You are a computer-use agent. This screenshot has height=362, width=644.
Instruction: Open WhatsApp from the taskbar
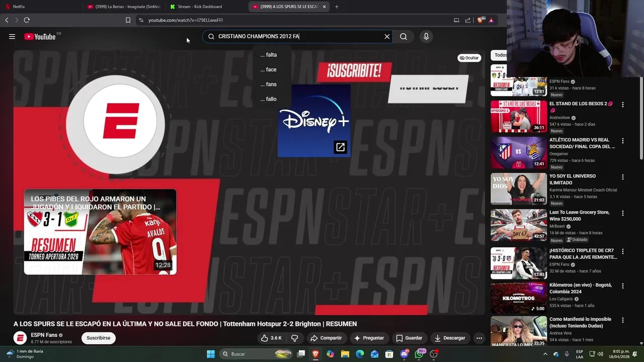pyautogui.click(x=419, y=354)
